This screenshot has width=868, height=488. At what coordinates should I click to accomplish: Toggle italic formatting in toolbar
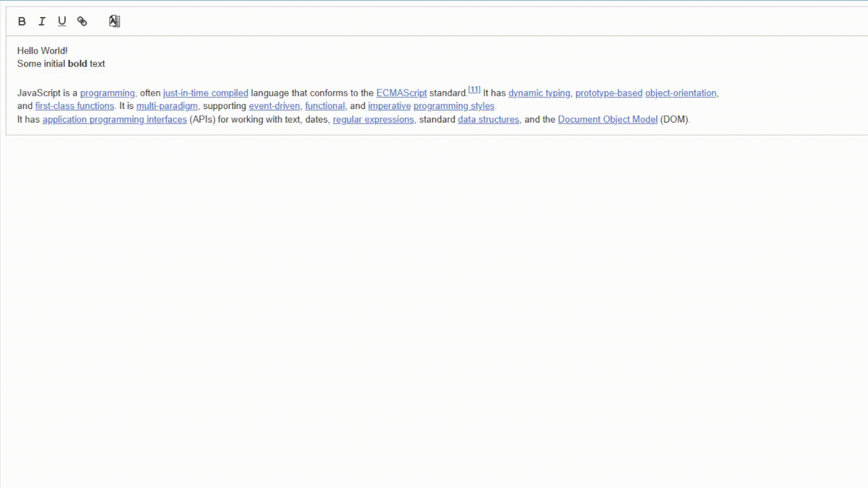pyautogui.click(x=42, y=21)
